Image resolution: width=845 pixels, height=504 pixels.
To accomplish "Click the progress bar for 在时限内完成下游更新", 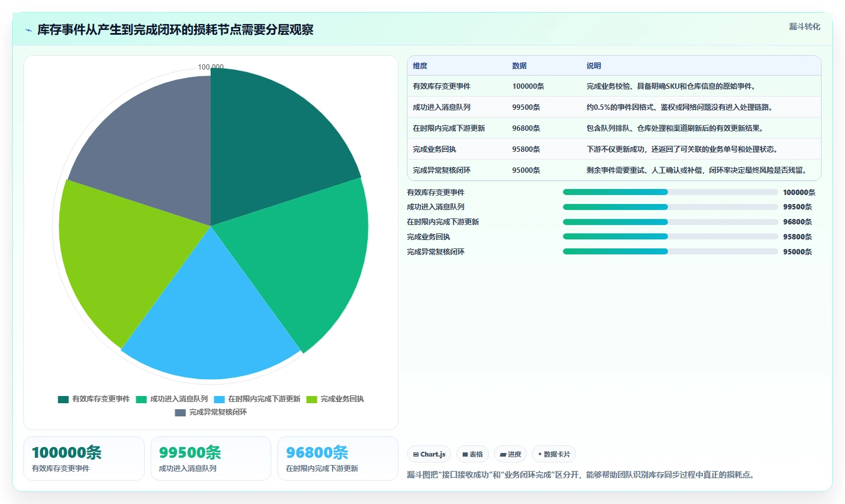I will click(x=670, y=222).
